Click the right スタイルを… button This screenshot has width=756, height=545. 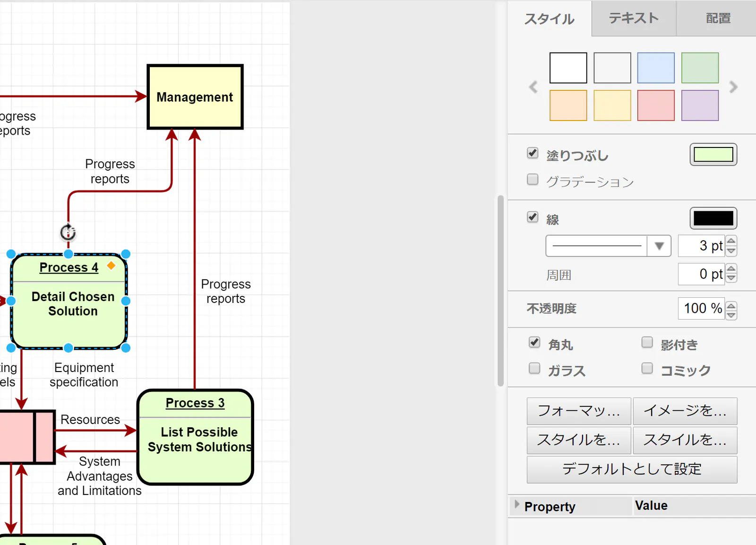tap(685, 440)
